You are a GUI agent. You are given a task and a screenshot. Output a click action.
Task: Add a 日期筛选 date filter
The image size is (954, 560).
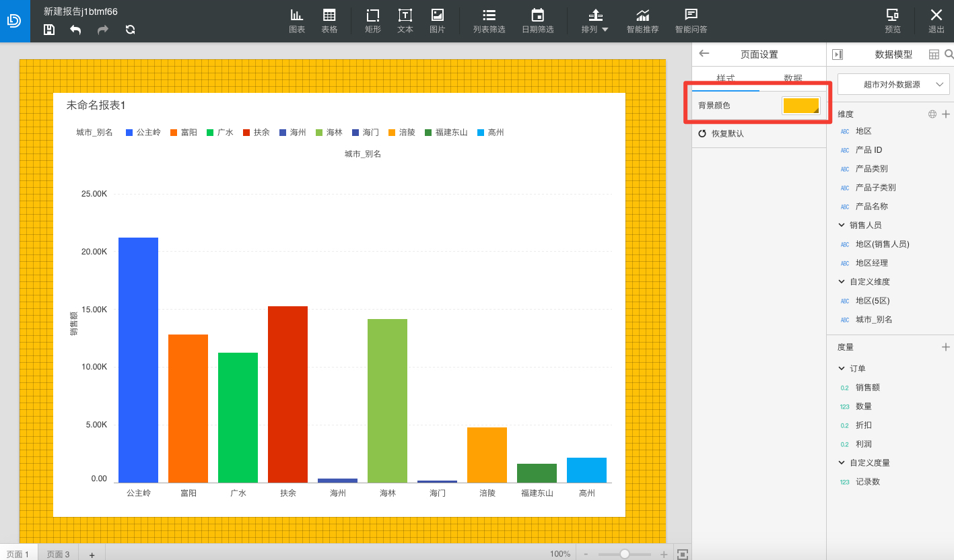pos(537,22)
